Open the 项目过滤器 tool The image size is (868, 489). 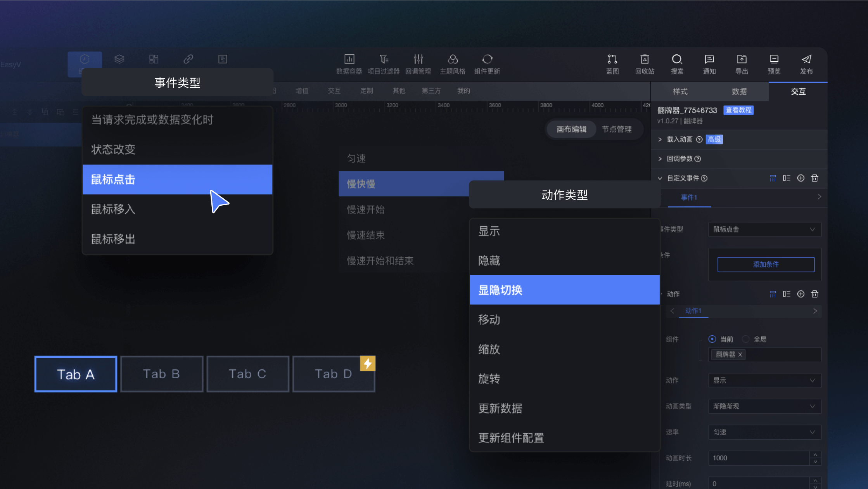[384, 64]
